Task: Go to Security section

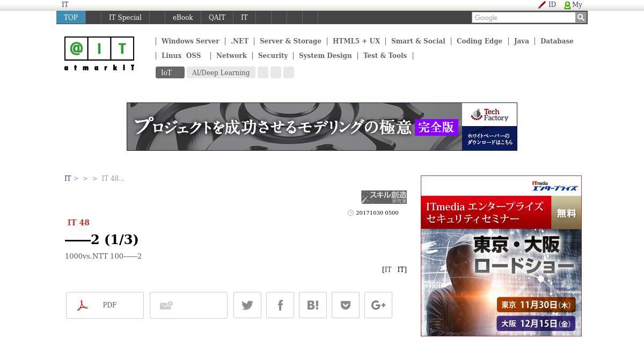Action: click(273, 55)
